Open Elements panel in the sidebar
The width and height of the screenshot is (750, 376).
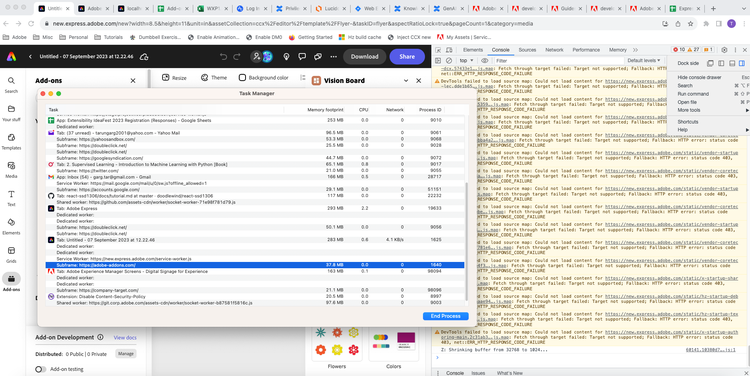[11, 227]
